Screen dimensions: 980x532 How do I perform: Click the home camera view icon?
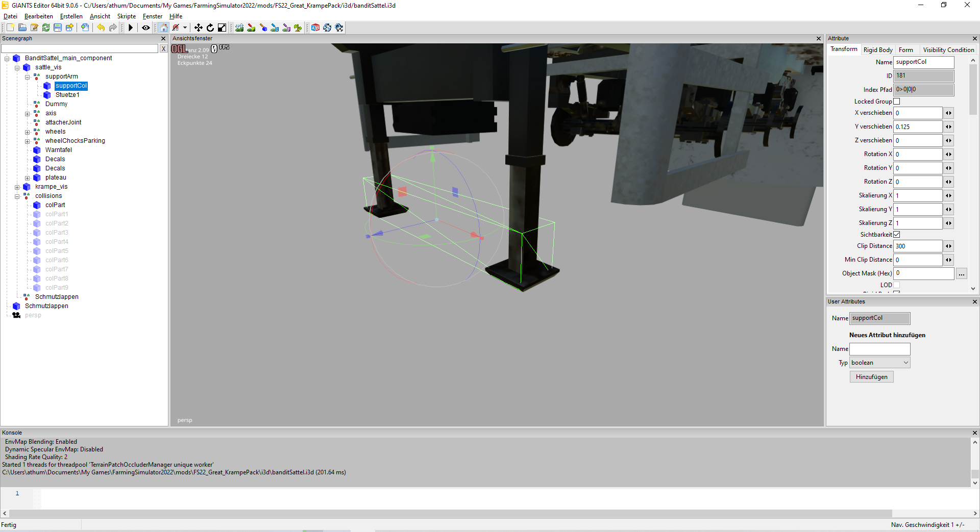coord(164,28)
